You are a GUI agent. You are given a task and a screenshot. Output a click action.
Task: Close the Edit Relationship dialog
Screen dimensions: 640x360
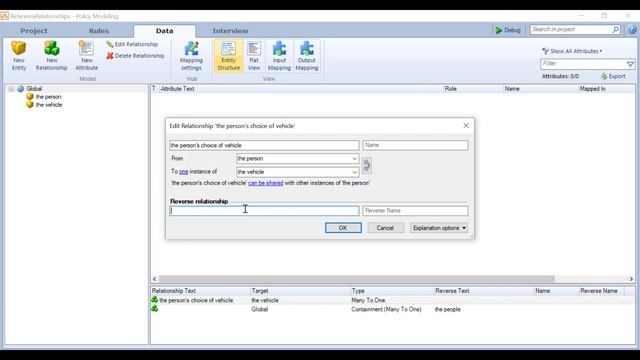pyautogui.click(x=466, y=126)
